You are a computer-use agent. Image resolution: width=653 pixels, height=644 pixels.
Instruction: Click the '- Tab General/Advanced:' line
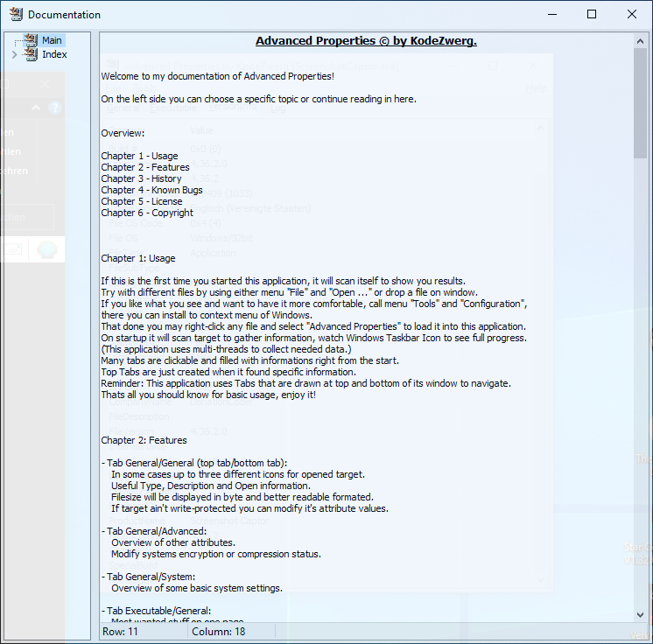[x=154, y=531]
